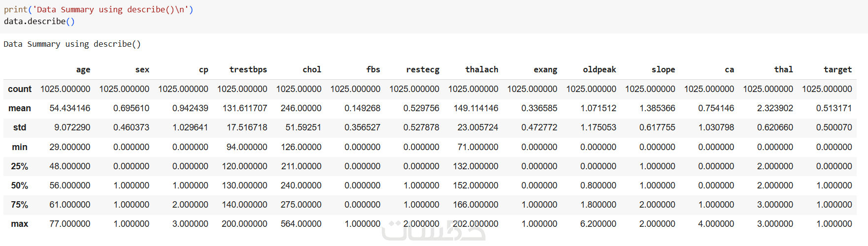Select the 'max' row label
Image resolution: width=868 pixels, height=246 pixels.
(20, 224)
